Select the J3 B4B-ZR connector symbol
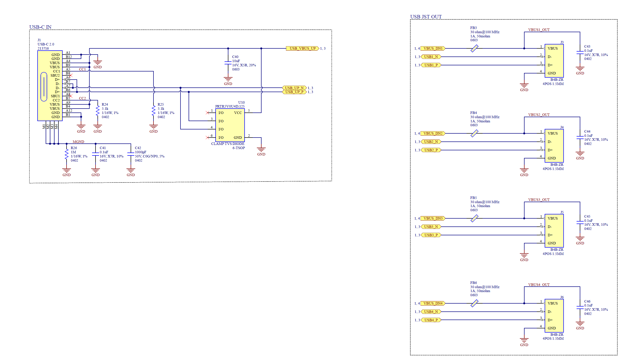Image resolution: width=623 pixels, height=364 pixels. (x=554, y=61)
